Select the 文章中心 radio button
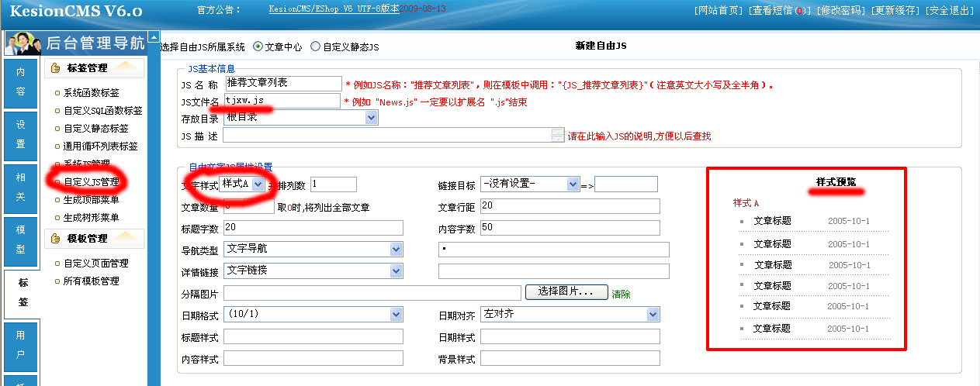 coord(258,47)
